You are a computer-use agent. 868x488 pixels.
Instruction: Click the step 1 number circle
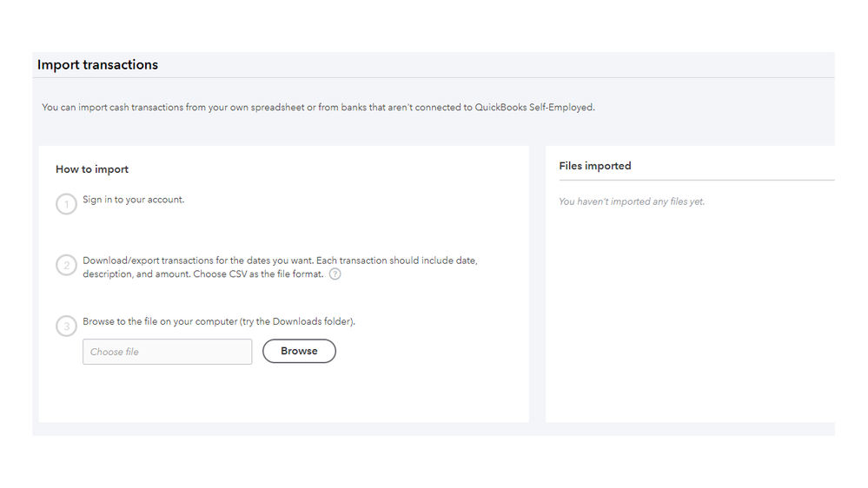[x=66, y=205]
